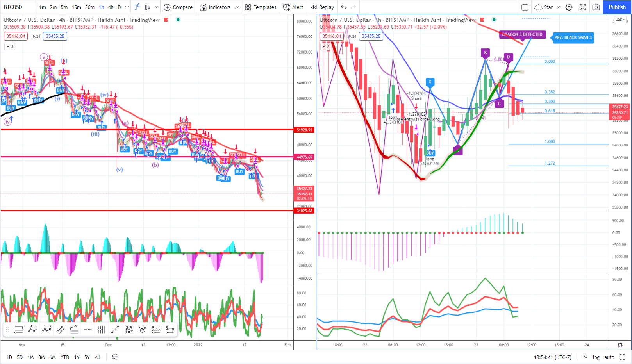The image size is (632, 364).
Task: Click the 51928.93 red horizontal line price label
Action: [305, 130]
